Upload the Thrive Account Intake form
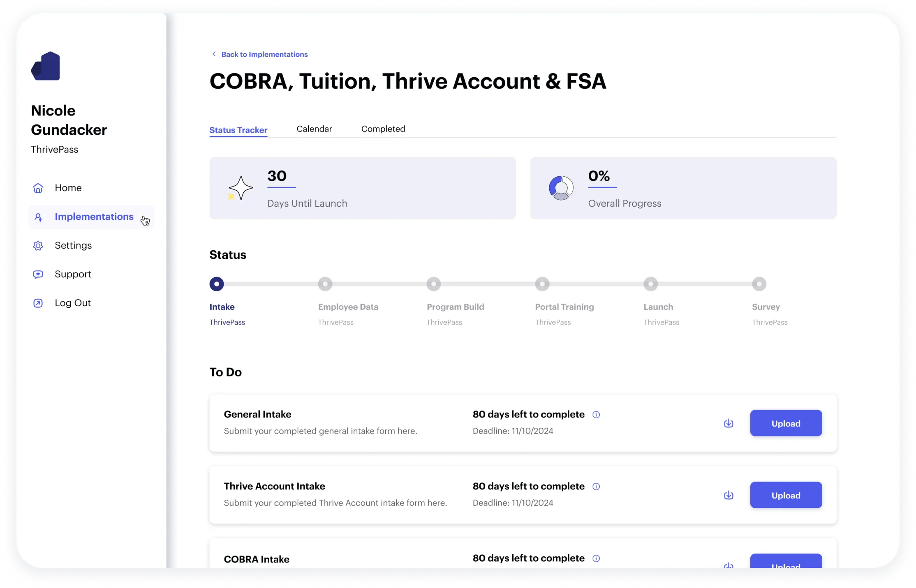 pos(786,495)
